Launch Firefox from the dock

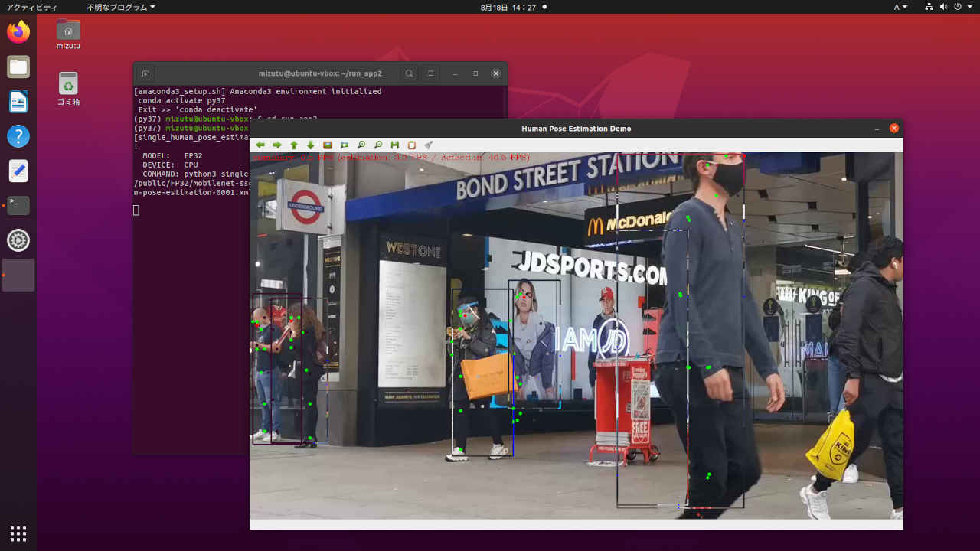point(18,32)
